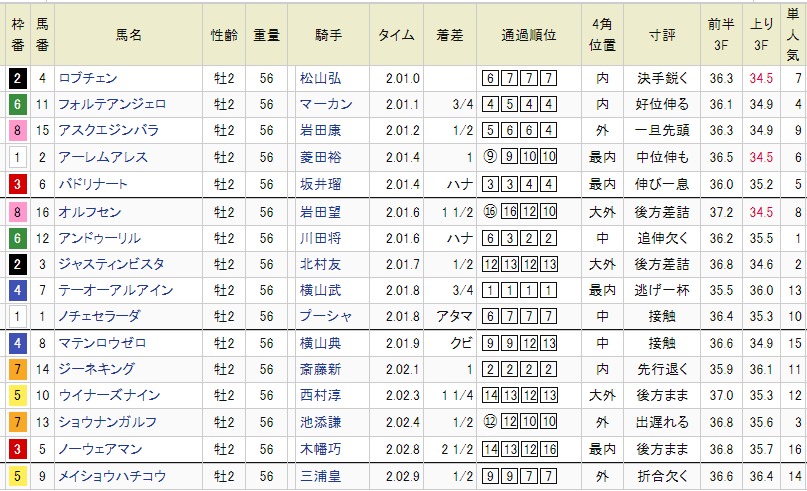The height and width of the screenshot is (491, 807).
Task: Open jockey 松山弘 profile
Action: click(319, 78)
